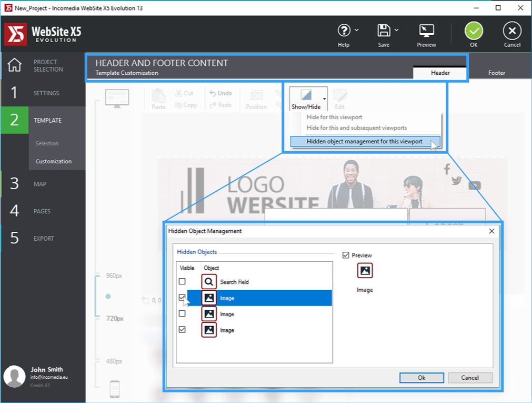Expand the Show/Hide dropdown arrow
Viewport: 532px width, 403px height.
[324, 99]
